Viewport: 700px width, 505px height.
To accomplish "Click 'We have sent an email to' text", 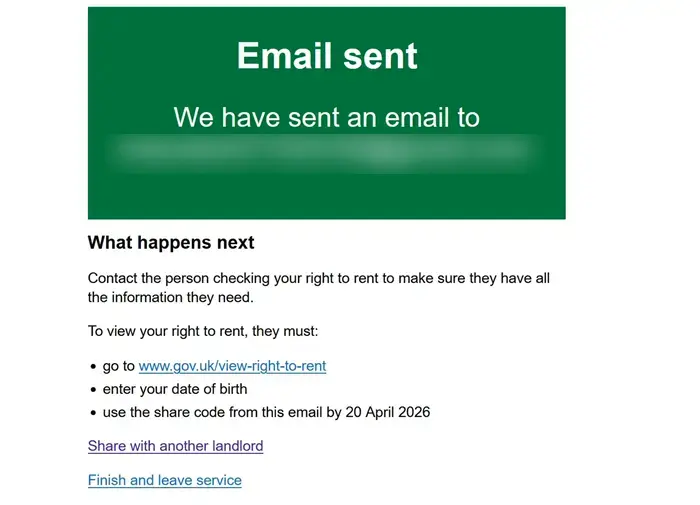I will 326,117.
